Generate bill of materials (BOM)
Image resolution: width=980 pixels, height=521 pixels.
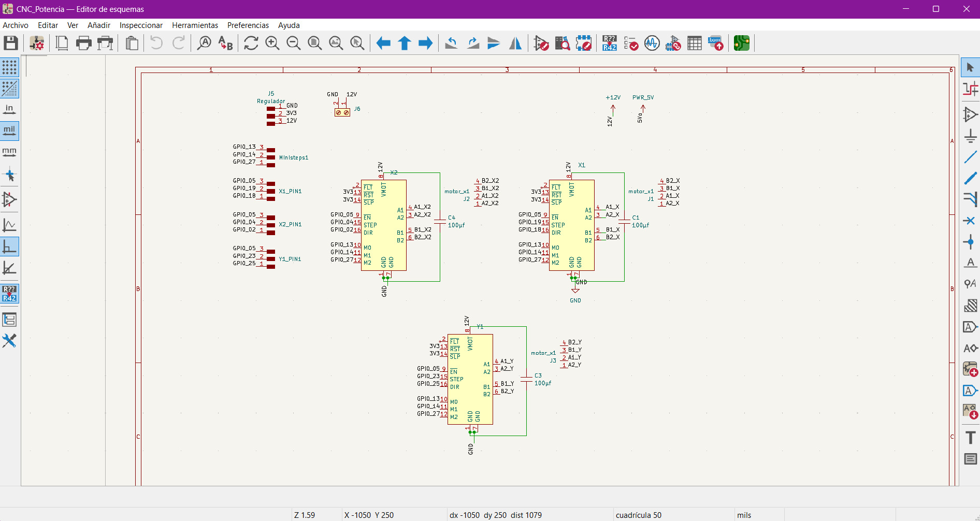coord(716,43)
